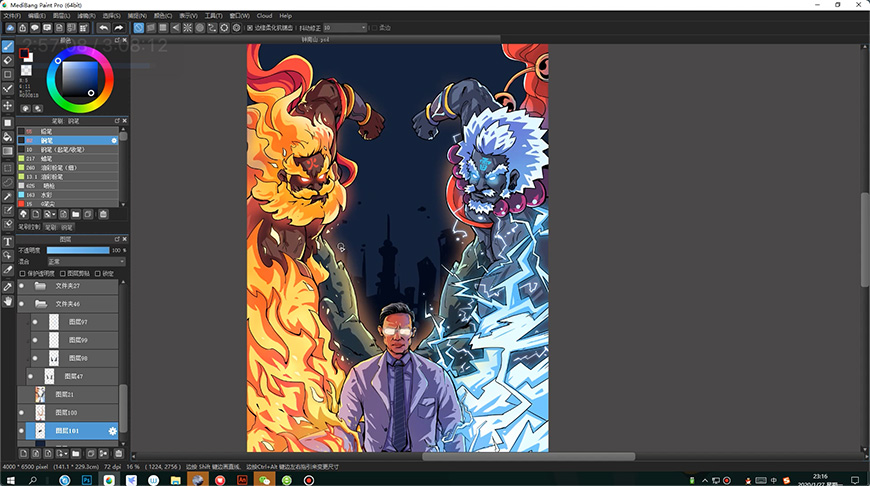The image size is (870, 486).
Task: Delete layer using layer panel trash icon
Action: point(118,454)
